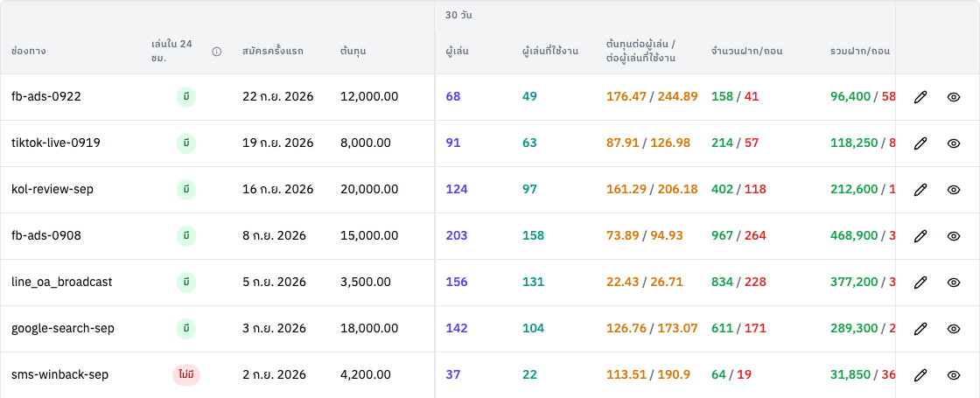
Task: Select the line_oa_broadcast channel name
Action: click(62, 283)
